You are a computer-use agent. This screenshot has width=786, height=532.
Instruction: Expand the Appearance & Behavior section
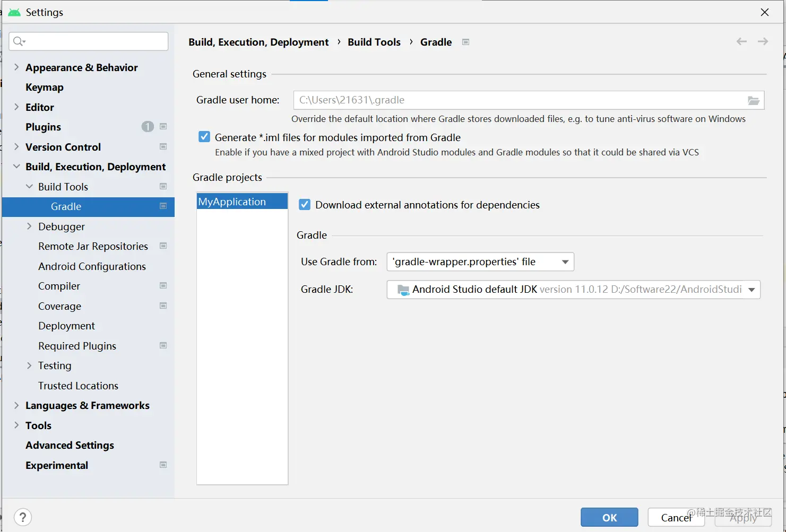[16, 67]
